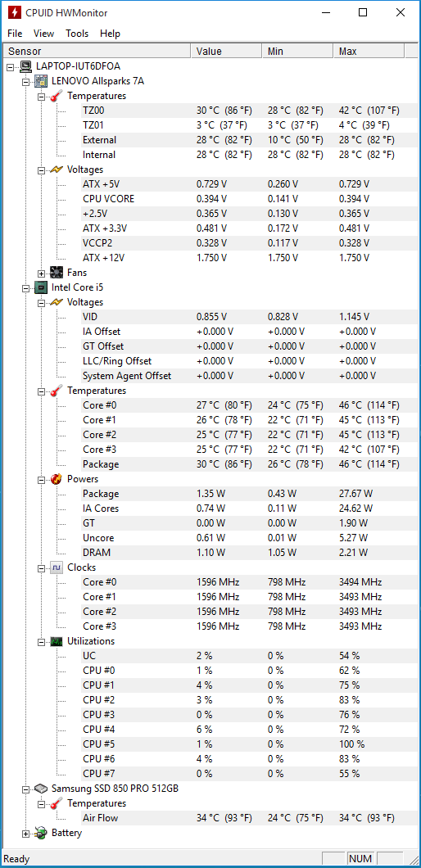Collapse the Powers section
This screenshot has width=421, height=868.
[x=41, y=479]
